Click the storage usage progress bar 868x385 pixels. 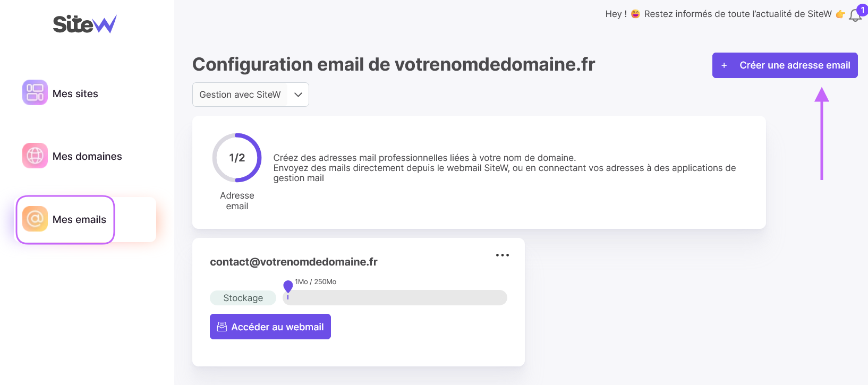396,297
